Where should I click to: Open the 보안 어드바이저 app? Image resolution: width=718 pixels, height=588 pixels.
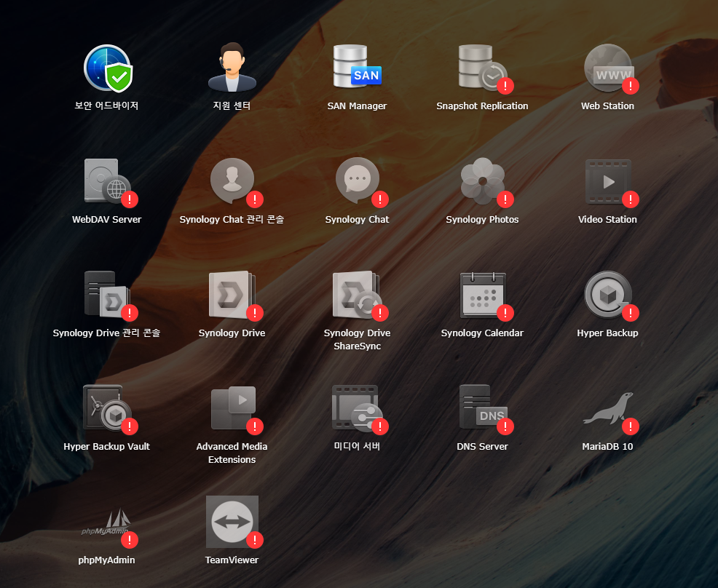(106, 68)
